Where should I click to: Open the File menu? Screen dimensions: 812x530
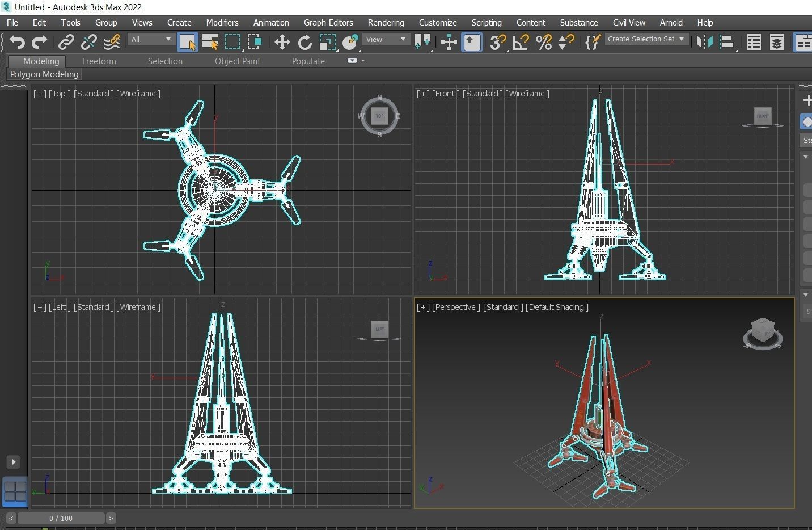point(12,23)
